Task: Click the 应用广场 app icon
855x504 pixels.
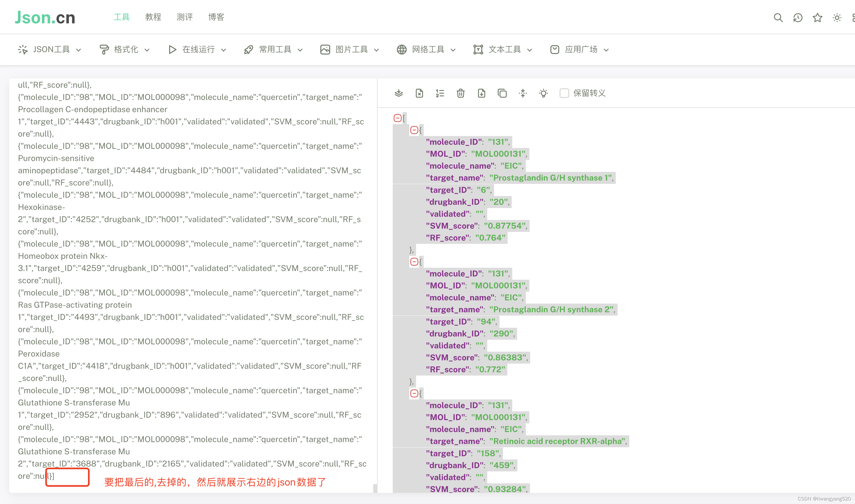Action: click(x=555, y=50)
